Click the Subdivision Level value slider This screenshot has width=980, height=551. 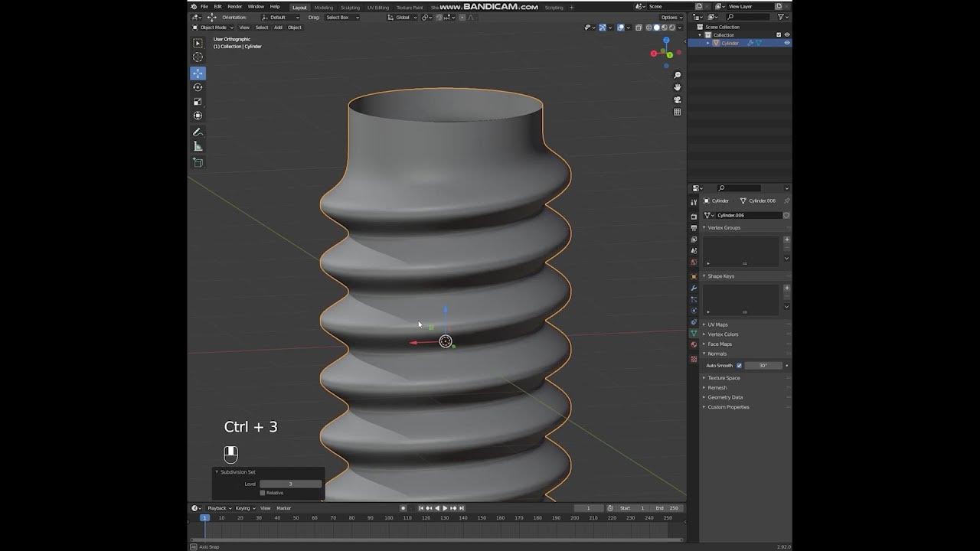290,484
